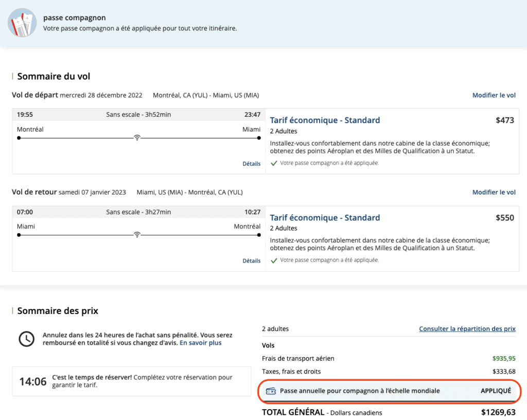Viewport: 527px width, 420px height.
Task: Select return Tarif économique - Standard heading
Action: point(325,218)
